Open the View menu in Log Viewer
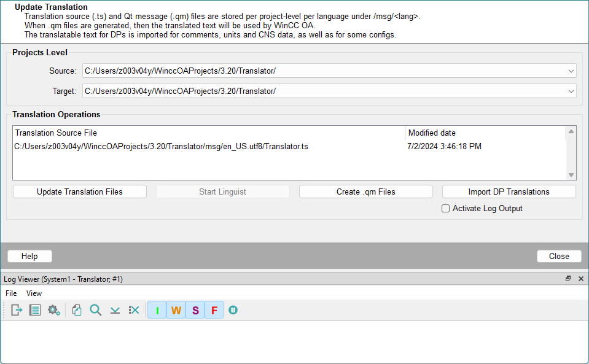 click(34, 293)
